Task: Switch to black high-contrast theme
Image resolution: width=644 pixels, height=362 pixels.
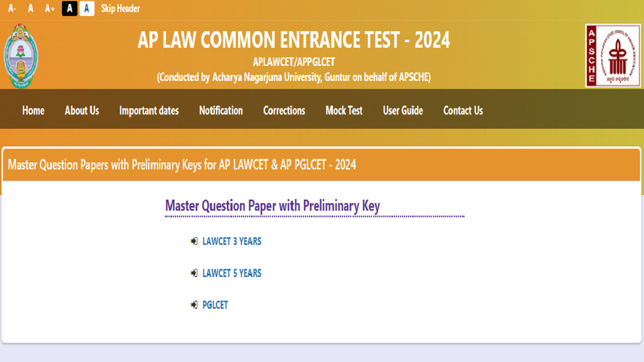Action: point(69,9)
